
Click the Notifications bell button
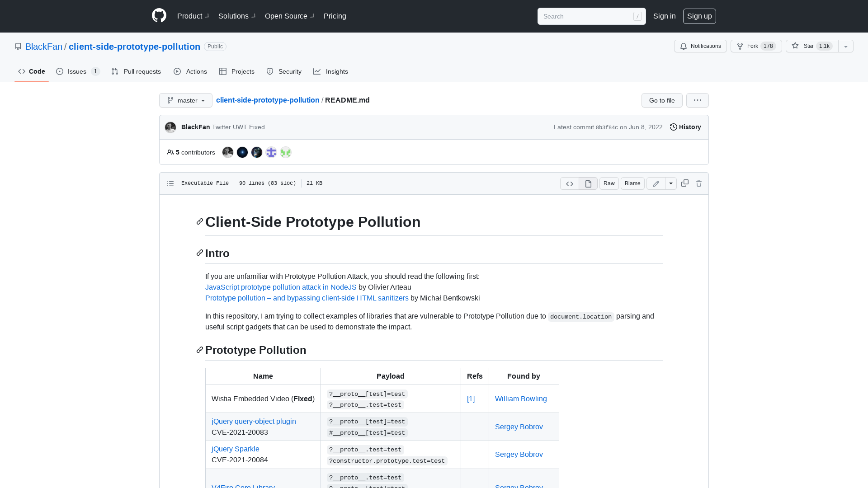pyautogui.click(x=700, y=46)
